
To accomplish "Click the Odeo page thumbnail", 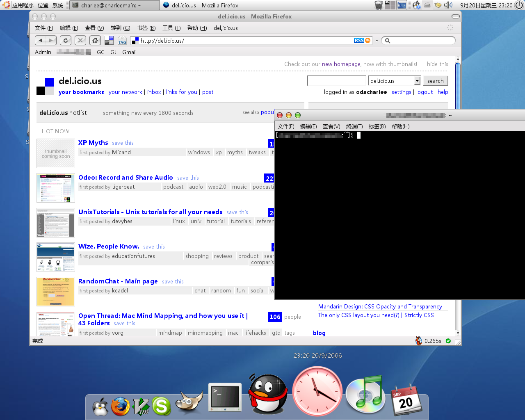I will [x=56, y=188].
